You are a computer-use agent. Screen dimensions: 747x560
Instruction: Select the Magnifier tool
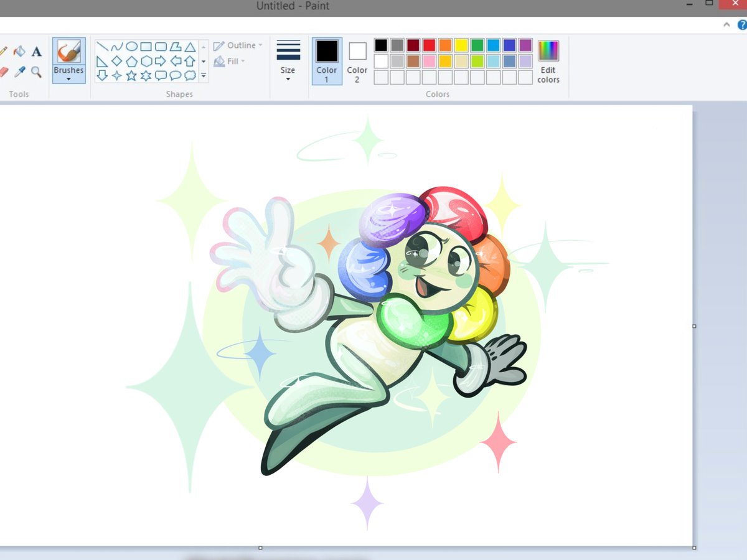click(x=37, y=72)
